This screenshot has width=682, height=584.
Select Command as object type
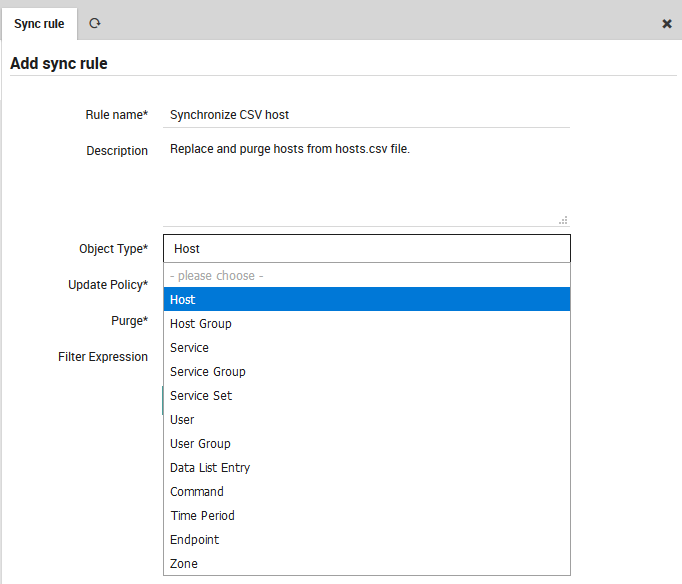(x=366, y=491)
